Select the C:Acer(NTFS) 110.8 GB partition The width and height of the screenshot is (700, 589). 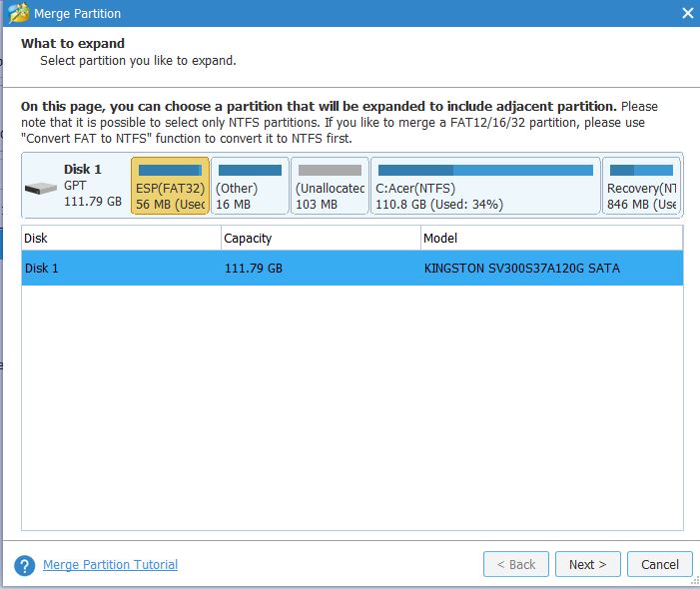pos(485,186)
